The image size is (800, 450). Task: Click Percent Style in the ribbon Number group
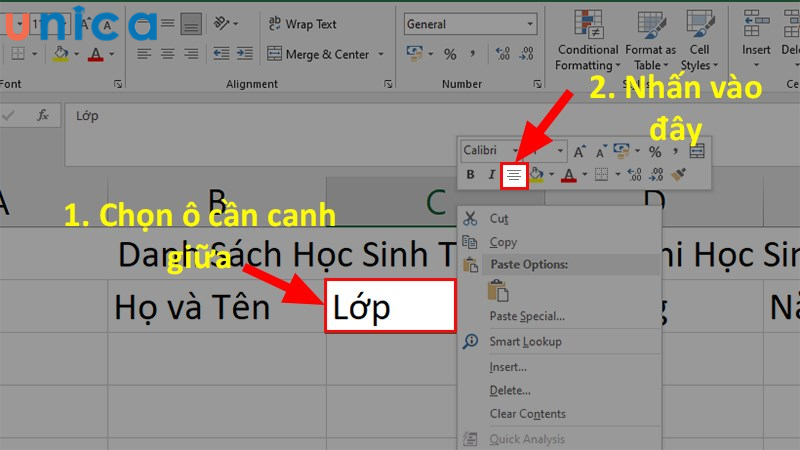coord(450,54)
